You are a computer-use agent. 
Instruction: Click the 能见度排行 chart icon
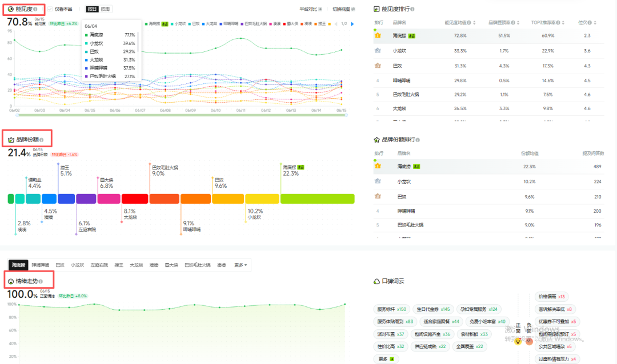tap(376, 9)
